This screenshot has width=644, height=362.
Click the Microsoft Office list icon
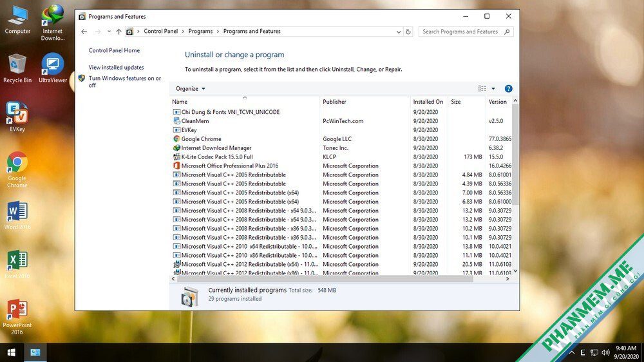pos(176,166)
